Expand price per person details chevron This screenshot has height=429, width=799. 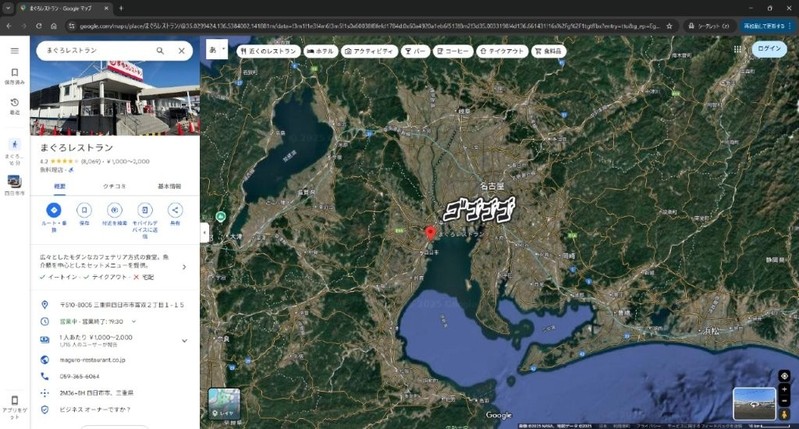[x=184, y=340]
